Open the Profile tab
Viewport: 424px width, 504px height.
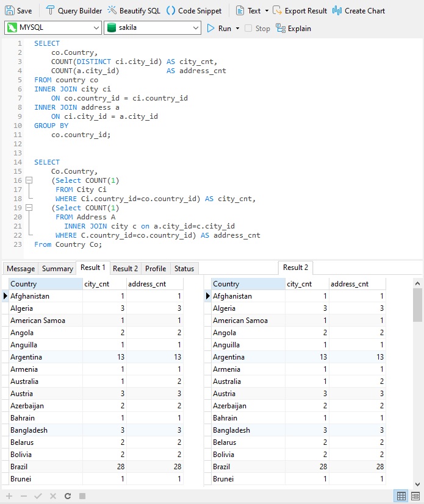coord(156,268)
